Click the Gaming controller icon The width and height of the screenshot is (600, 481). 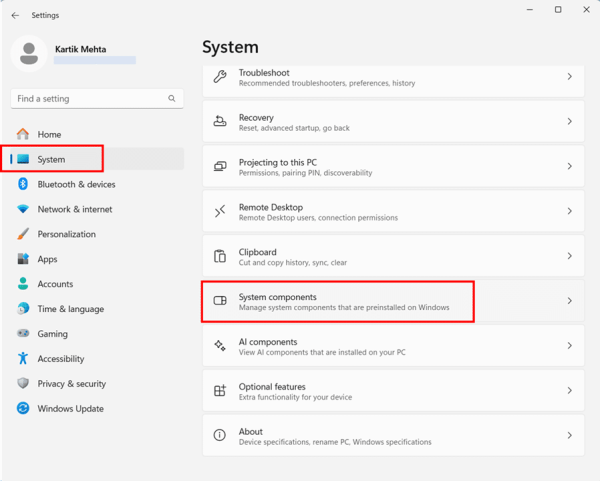click(23, 333)
